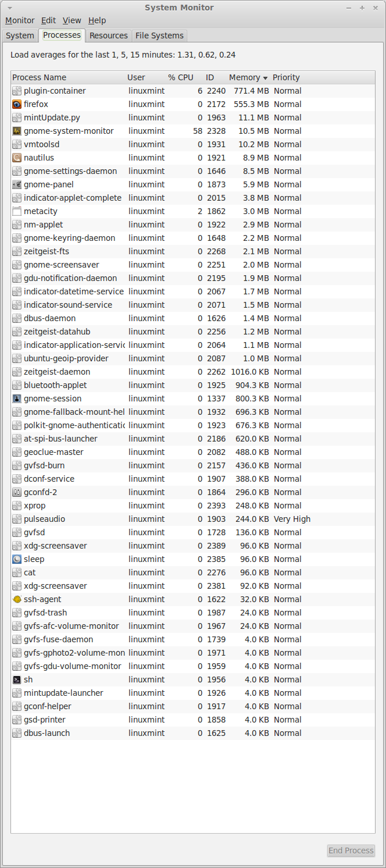Open the window menu arrow in titlebar
Screen dimensions: 386x868
point(9,8)
